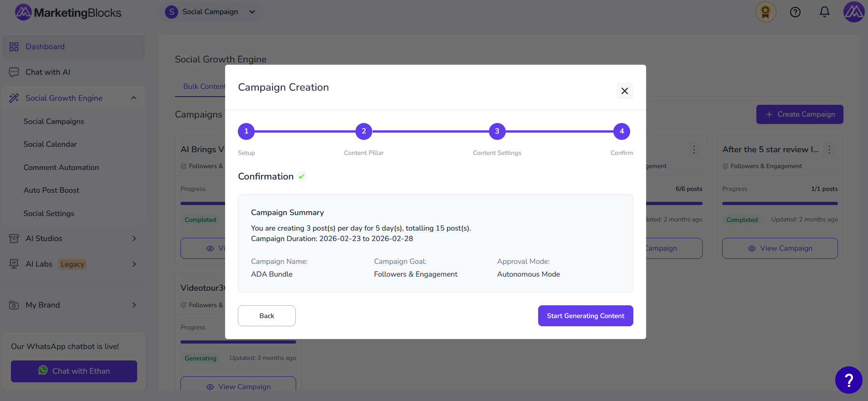This screenshot has width=868, height=401.
Task: Click the award badge icon in header
Action: [765, 12]
